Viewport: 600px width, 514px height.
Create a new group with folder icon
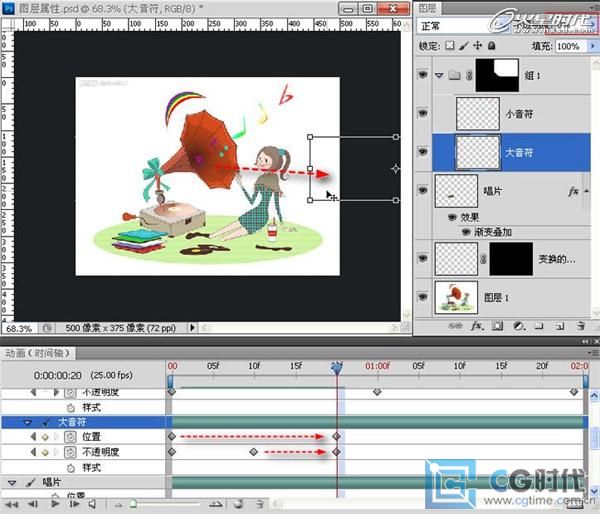pos(539,326)
